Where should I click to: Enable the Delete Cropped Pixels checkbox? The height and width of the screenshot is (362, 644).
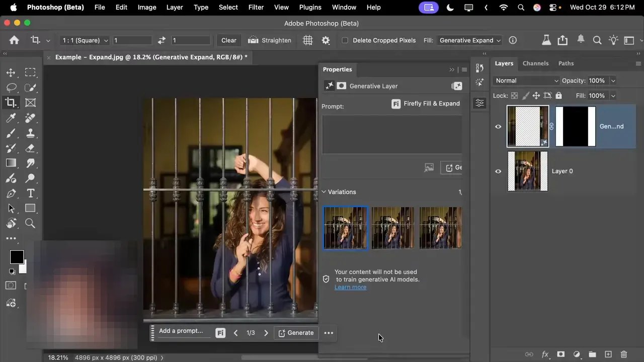tap(345, 40)
